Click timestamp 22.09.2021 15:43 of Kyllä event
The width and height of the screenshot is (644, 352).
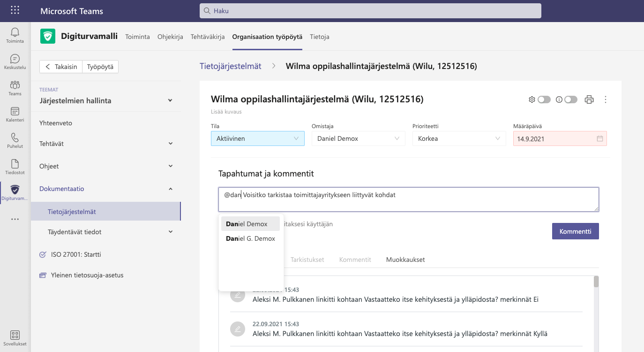click(276, 324)
